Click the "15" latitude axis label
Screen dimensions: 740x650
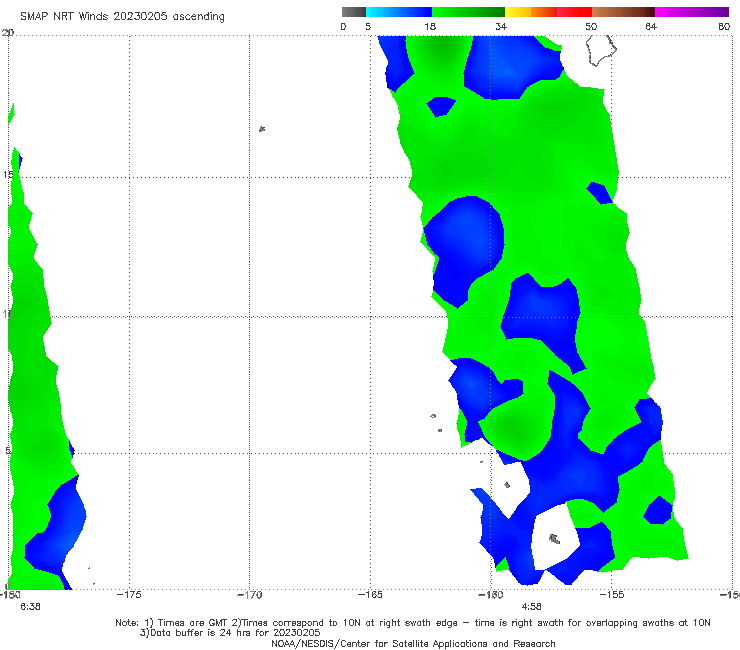click(8, 175)
